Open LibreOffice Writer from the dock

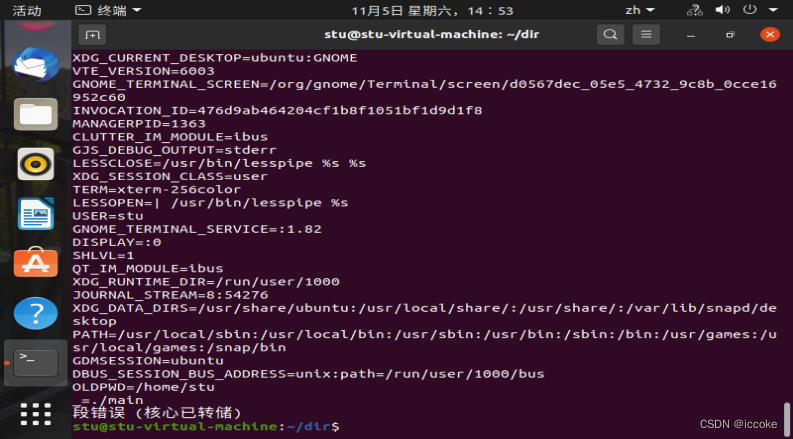click(x=36, y=213)
